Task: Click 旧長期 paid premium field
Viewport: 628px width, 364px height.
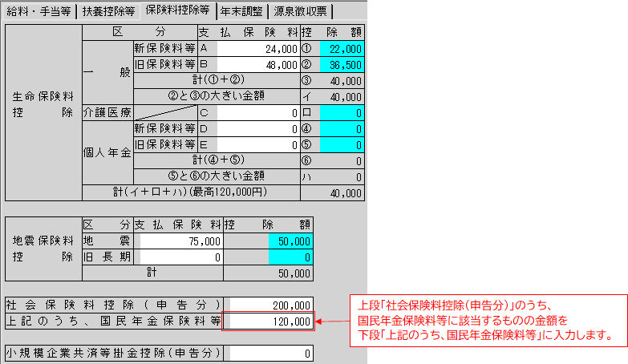Action: (180, 257)
